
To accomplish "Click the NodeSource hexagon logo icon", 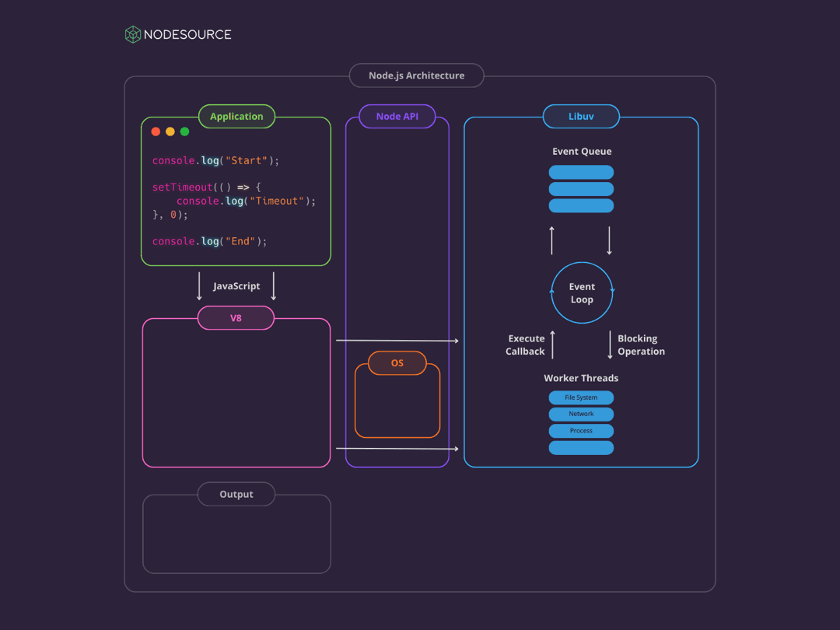I will pos(133,34).
